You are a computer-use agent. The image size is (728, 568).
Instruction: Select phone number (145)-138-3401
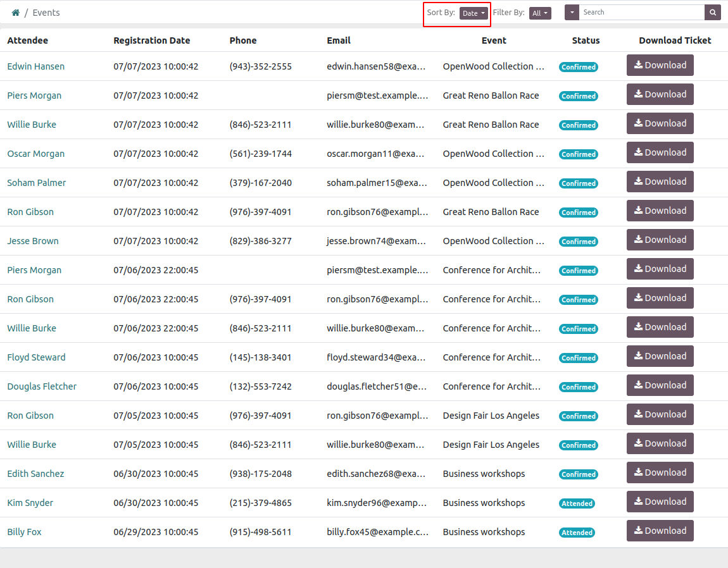click(260, 357)
